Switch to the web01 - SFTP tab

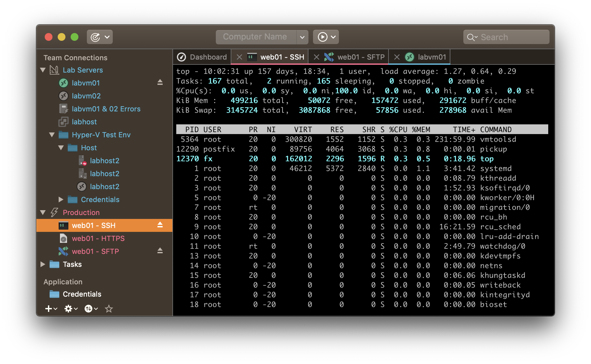pos(360,57)
